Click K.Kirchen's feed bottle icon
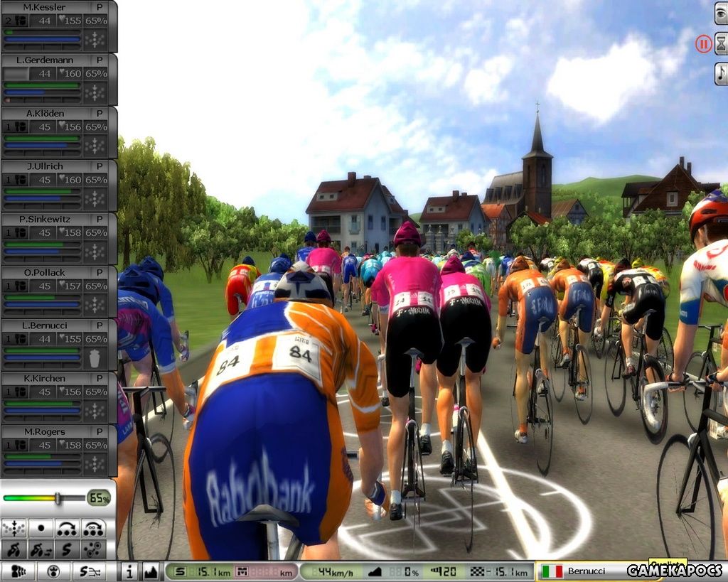Viewport: 728px width, 582px height. (20, 392)
